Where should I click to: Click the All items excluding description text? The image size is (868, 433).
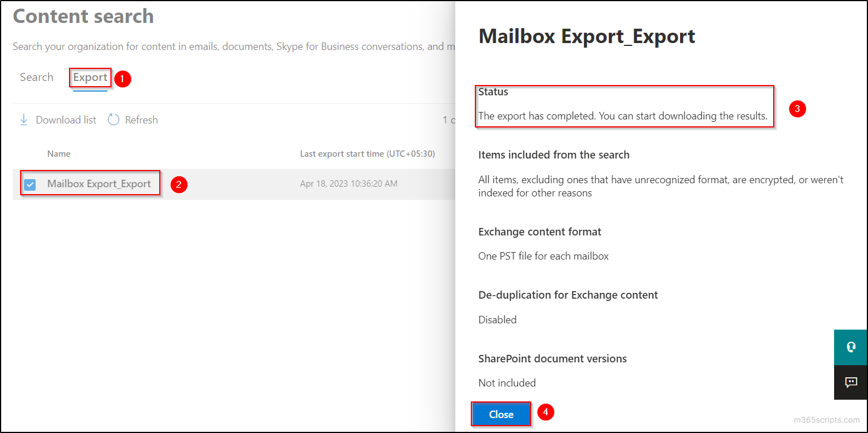[661, 186]
